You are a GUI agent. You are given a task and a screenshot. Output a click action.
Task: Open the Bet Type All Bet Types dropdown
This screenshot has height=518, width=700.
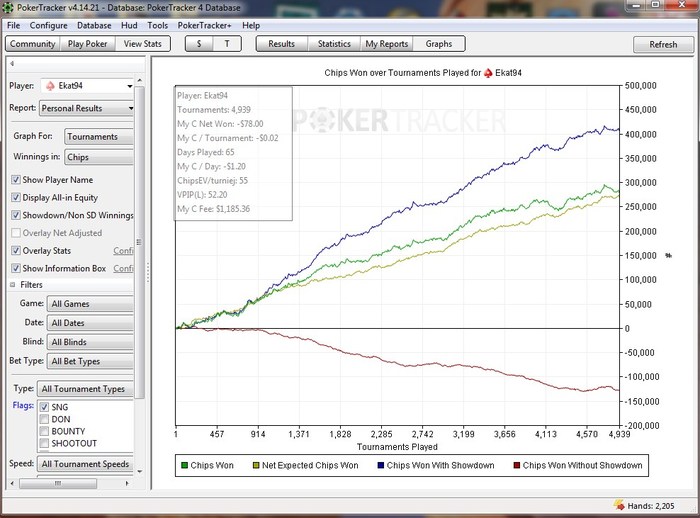coord(90,361)
